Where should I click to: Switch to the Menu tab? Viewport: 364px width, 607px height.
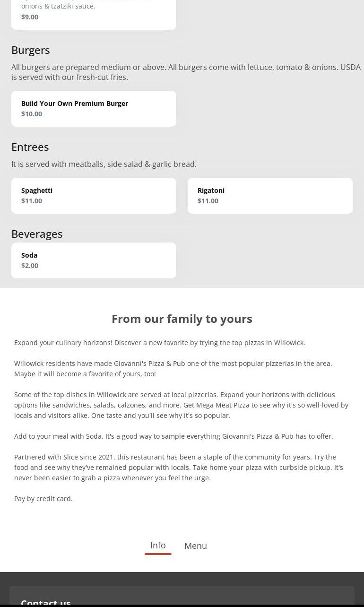click(x=195, y=546)
